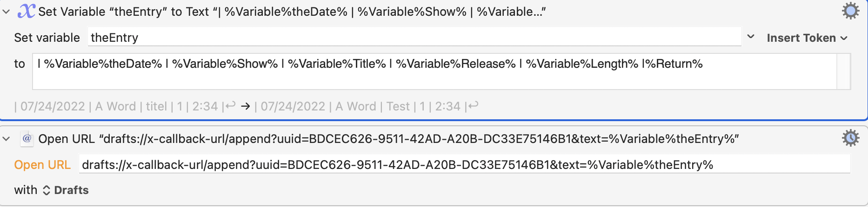868x207 pixels.
Task: Click the preview result text line
Action: [247, 106]
